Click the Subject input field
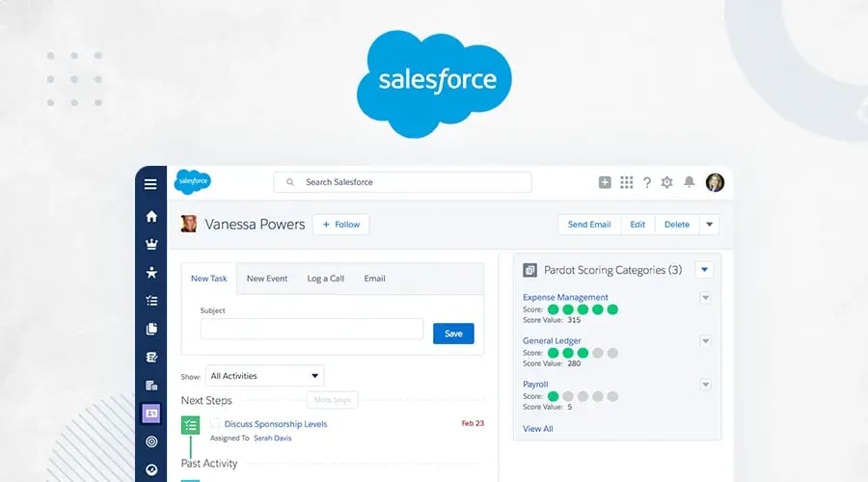 (312, 330)
